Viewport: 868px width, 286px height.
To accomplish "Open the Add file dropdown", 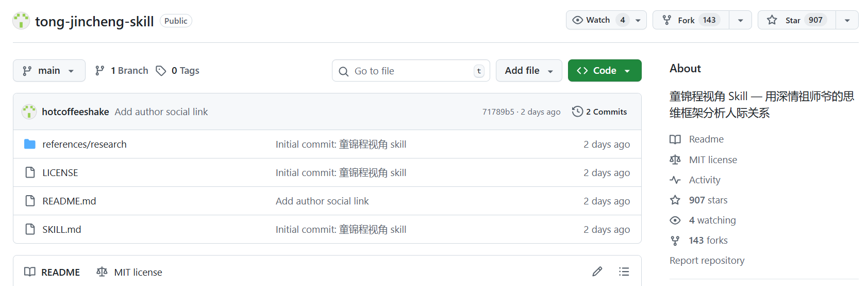I will [x=529, y=71].
